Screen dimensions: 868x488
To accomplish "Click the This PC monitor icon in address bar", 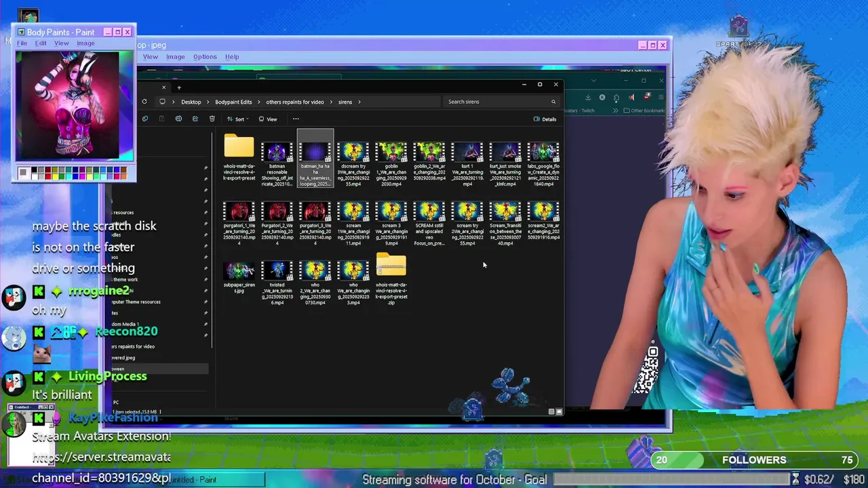I will pos(162,102).
